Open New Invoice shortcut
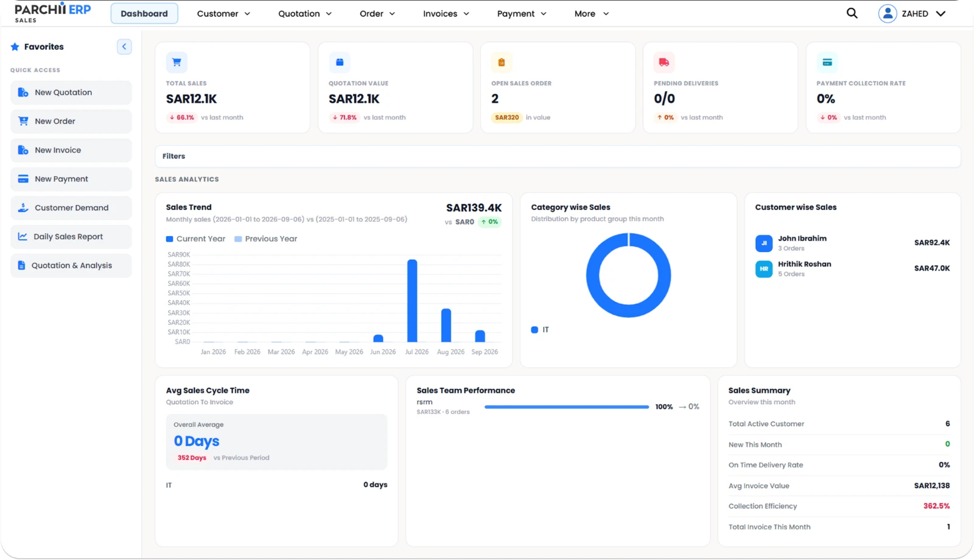Image resolution: width=974 pixels, height=560 pixels. click(71, 150)
